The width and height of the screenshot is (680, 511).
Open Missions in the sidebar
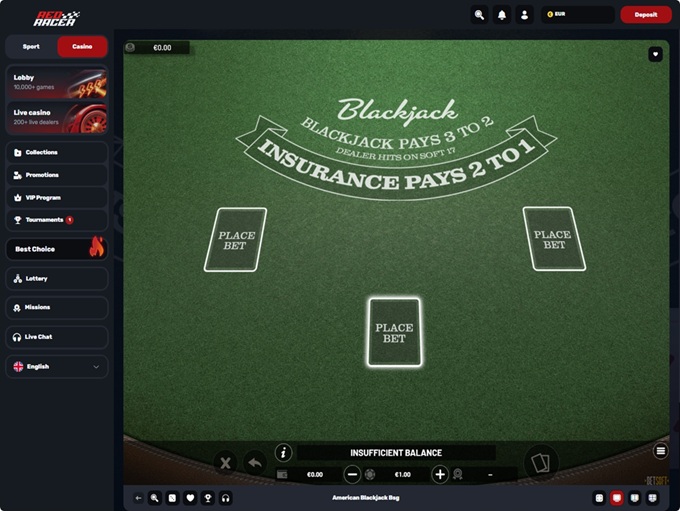[57, 308]
